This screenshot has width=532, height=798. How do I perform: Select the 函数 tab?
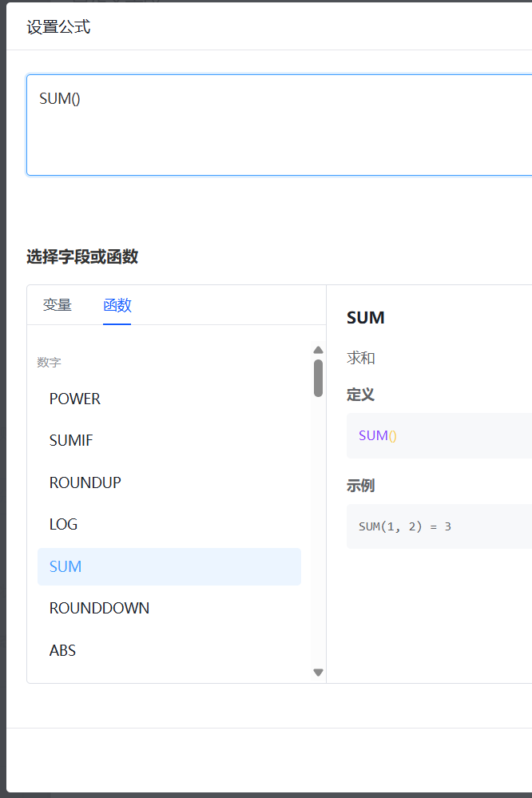point(117,305)
